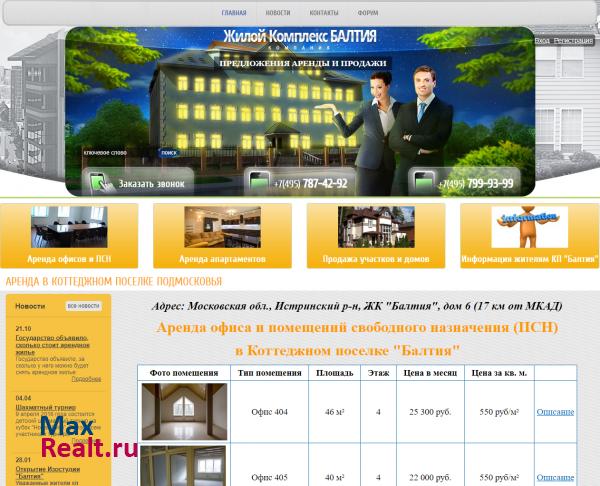
Task: Click phone icon beside 799-93-99
Action: pos(424,181)
